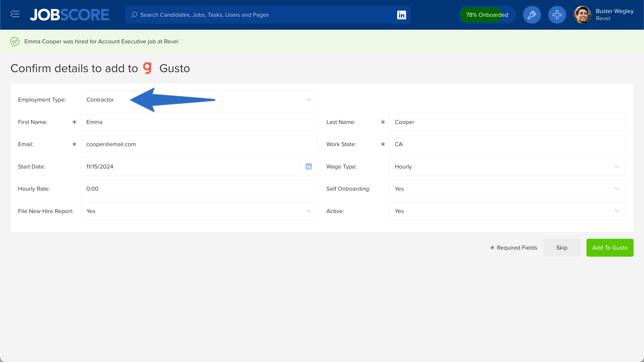
Task: Open Buster Wegley profile avatar
Action: tap(582, 15)
